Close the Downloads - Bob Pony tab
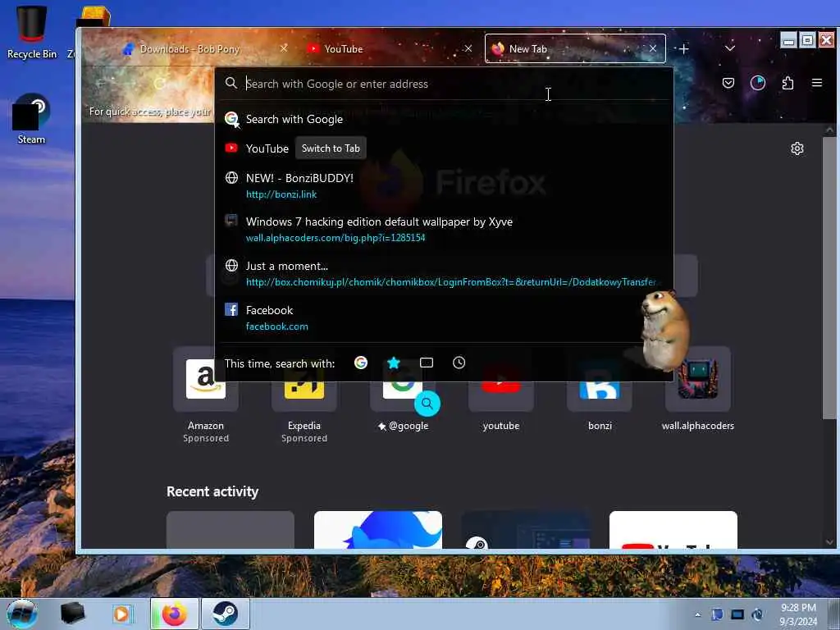 pos(283,48)
